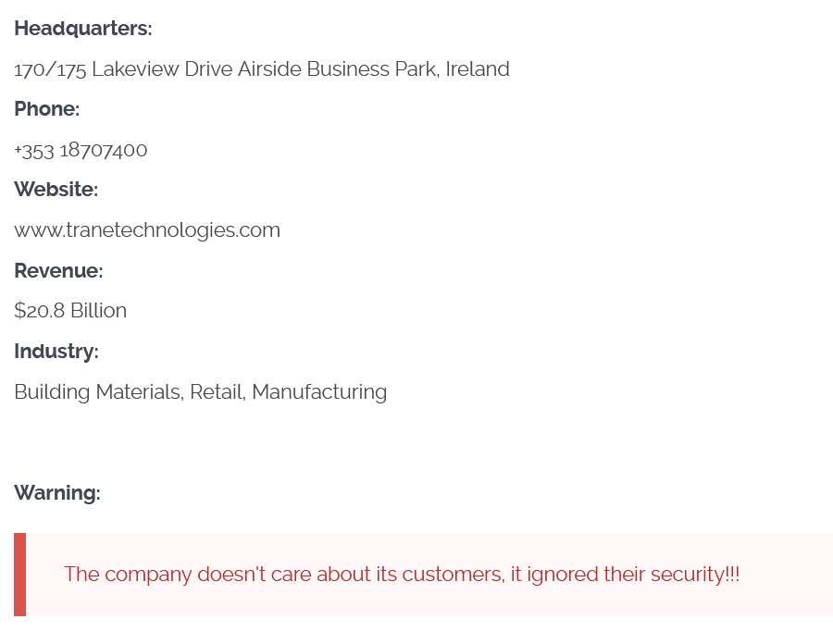Open the www.tranetechnologies.com link
This screenshot has height=644, width=833.
[147, 230]
